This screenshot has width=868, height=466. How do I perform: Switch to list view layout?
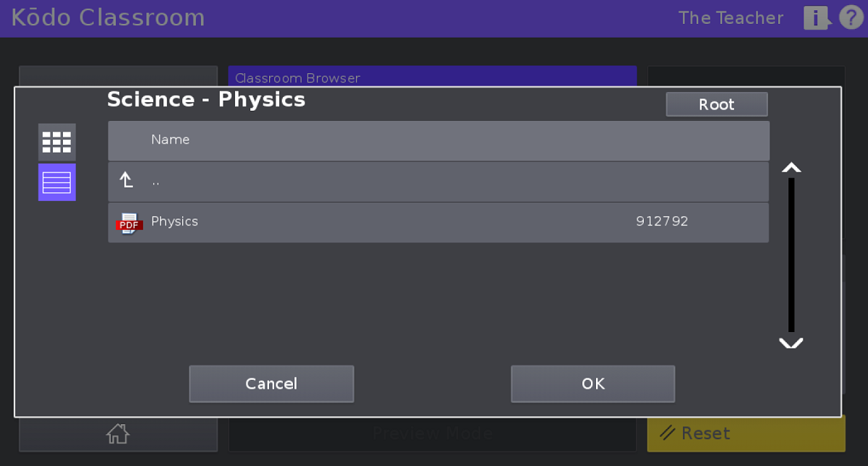tap(56, 182)
